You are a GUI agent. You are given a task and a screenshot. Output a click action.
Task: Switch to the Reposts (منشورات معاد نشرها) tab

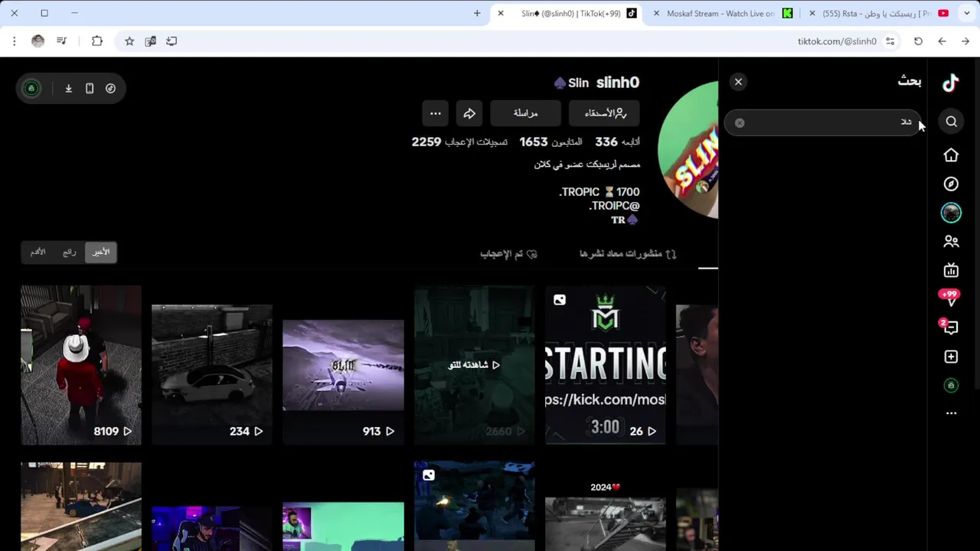[x=628, y=253]
